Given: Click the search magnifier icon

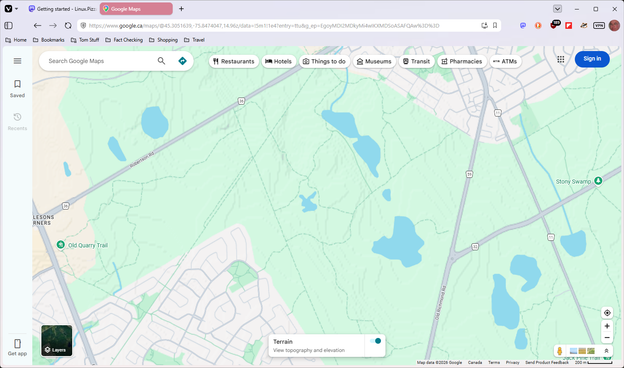Looking at the screenshot, I should tap(161, 61).
